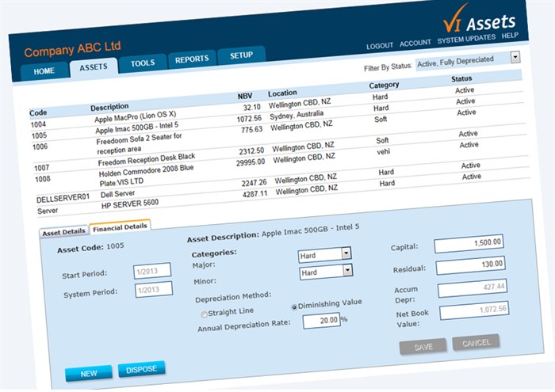Click the LOGOUT link
This screenshot has width=555, height=392.
click(380, 46)
